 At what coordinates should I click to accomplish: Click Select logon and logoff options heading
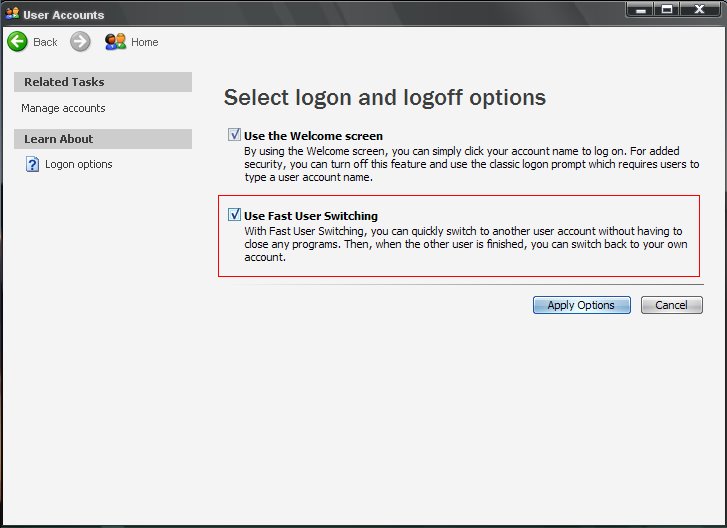[385, 98]
